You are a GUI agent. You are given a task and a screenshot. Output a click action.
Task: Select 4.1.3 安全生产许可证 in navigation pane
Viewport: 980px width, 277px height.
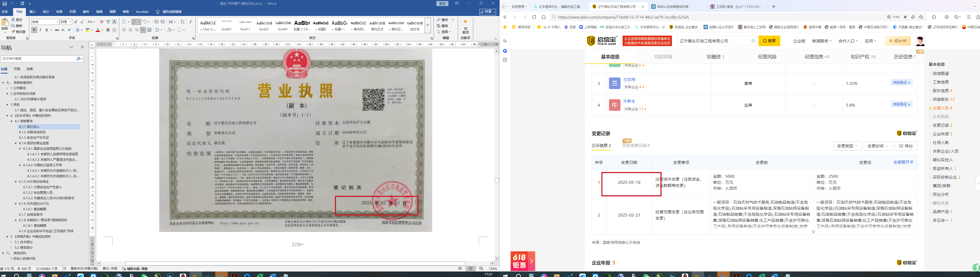pyautogui.click(x=34, y=137)
